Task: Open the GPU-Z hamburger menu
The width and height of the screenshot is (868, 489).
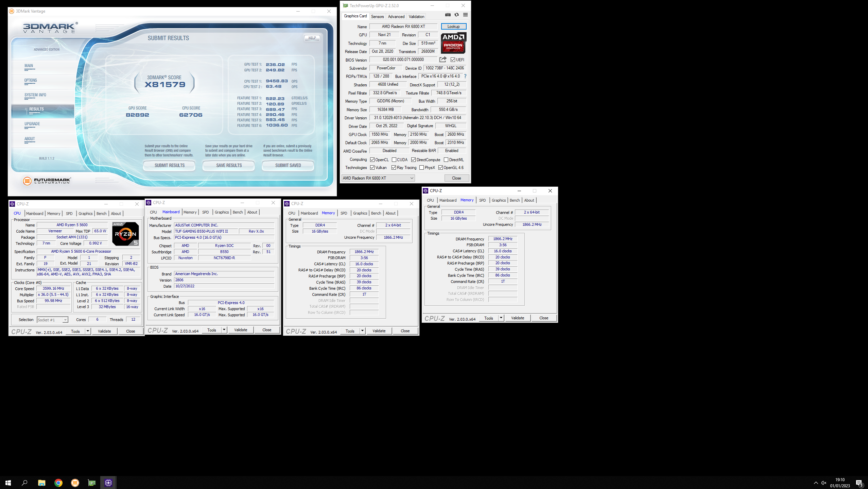Action: click(465, 15)
